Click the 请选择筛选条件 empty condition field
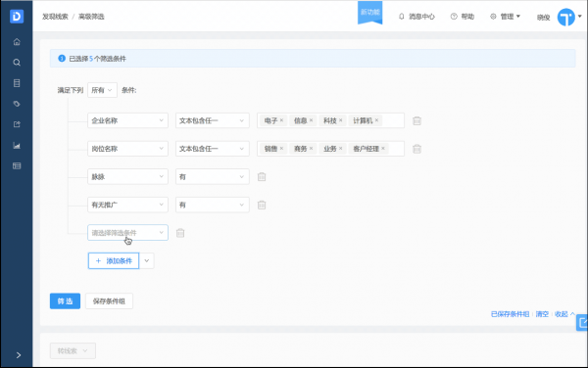Viewport: 588px width, 368px height. click(127, 233)
